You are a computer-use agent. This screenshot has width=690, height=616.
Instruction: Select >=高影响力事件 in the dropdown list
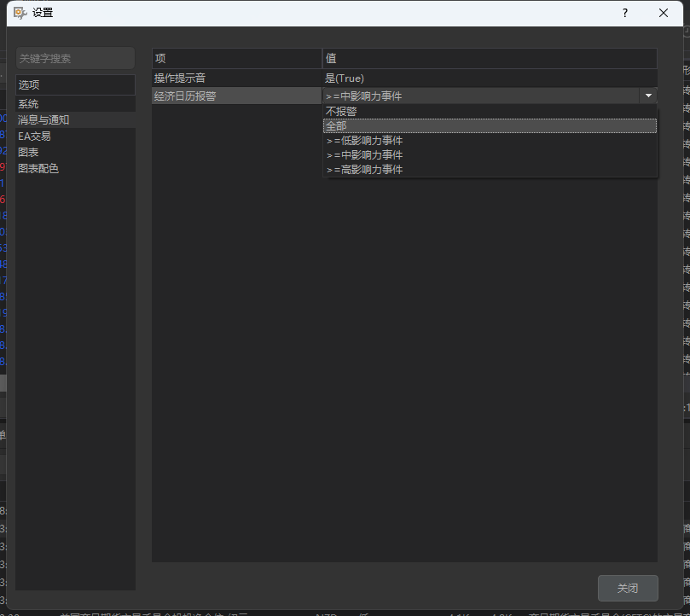(x=364, y=170)
